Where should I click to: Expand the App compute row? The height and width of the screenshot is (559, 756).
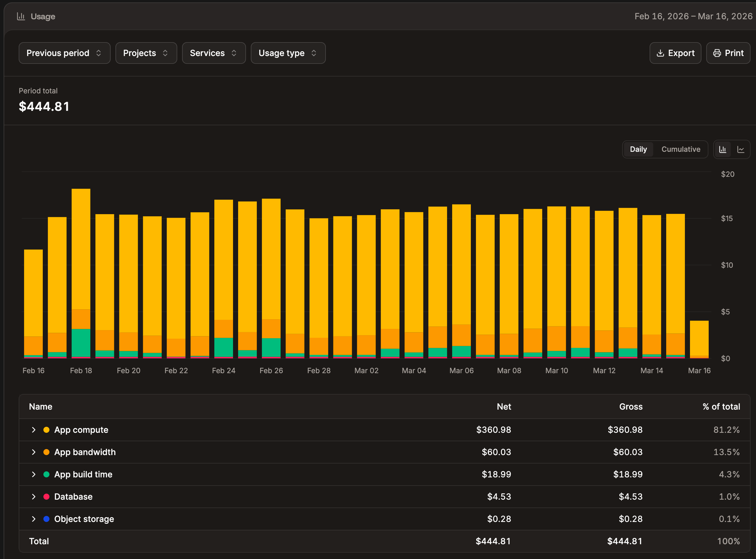coord(33,430)
